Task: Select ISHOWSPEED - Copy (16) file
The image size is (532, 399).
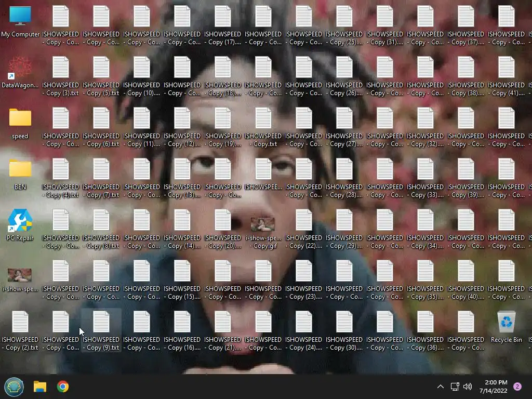Action: (x=182, y=331)
